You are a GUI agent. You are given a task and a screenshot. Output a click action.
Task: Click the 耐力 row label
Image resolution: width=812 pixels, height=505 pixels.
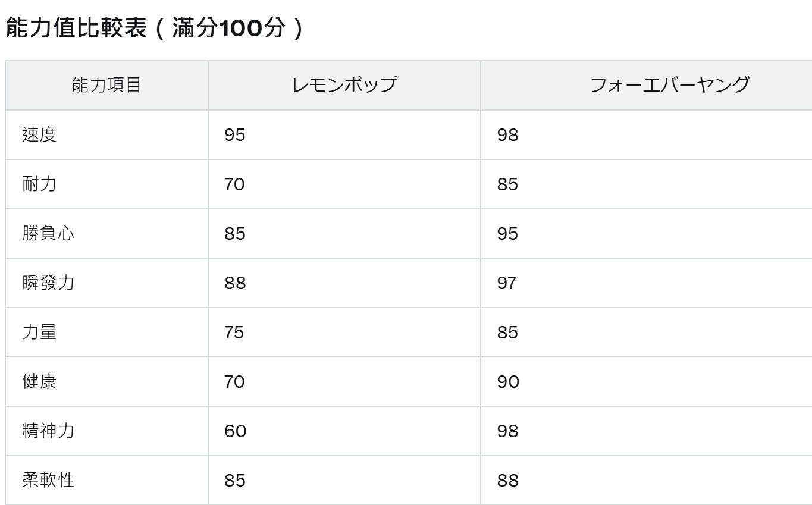(39, 184)
